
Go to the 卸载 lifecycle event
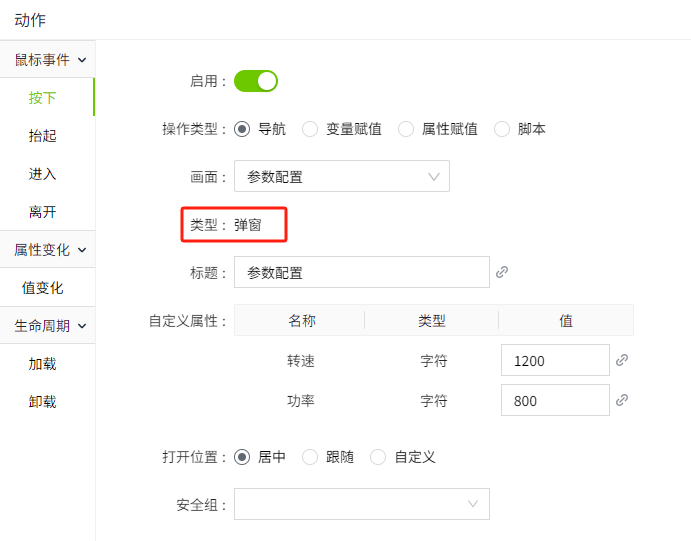point(43,402)
